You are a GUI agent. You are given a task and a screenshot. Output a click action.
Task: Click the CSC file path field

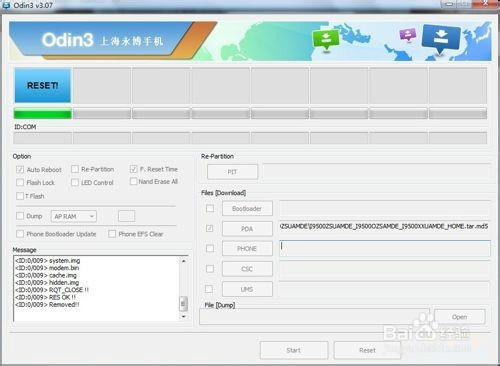(x=385, y=269)
